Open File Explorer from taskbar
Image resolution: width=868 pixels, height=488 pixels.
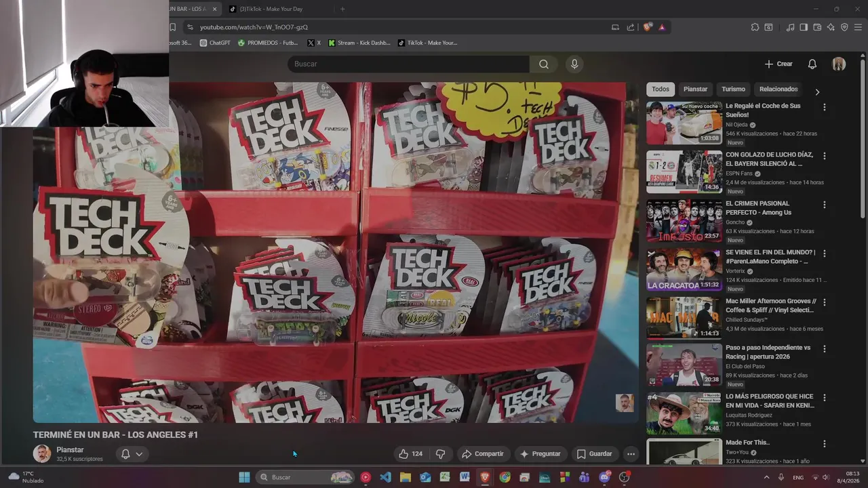point(405,477)
